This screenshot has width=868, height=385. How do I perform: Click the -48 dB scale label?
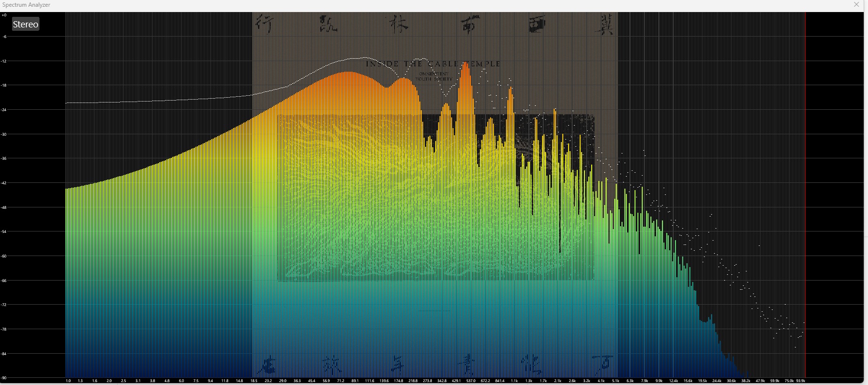tap(4, 207)
